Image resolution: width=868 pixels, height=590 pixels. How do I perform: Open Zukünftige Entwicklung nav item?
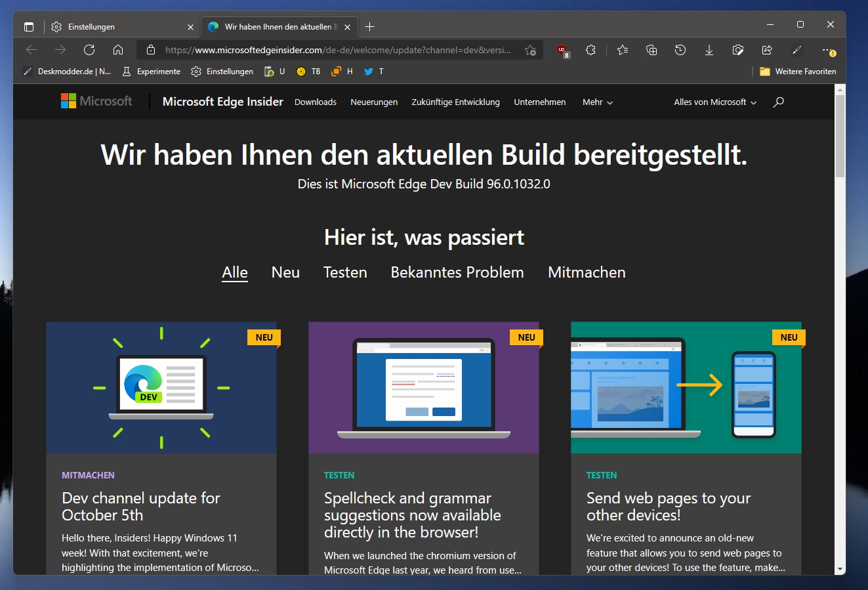(x=455, y=102)
